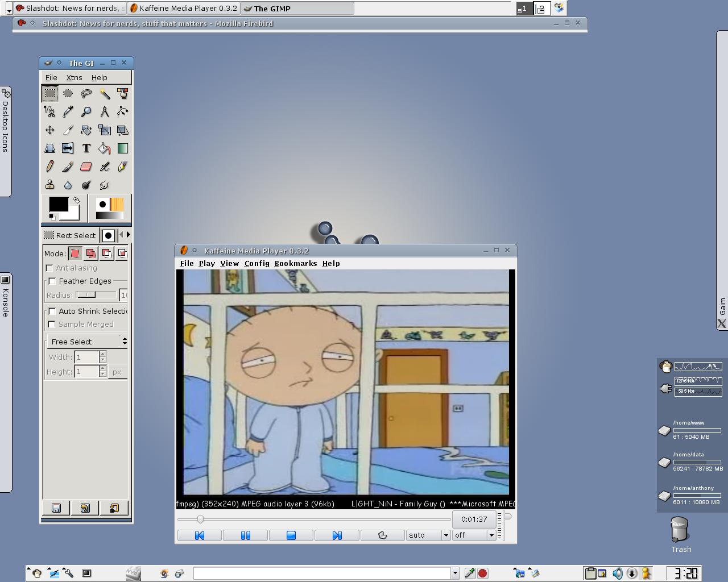Choose the Shear tool

point(122,130)
